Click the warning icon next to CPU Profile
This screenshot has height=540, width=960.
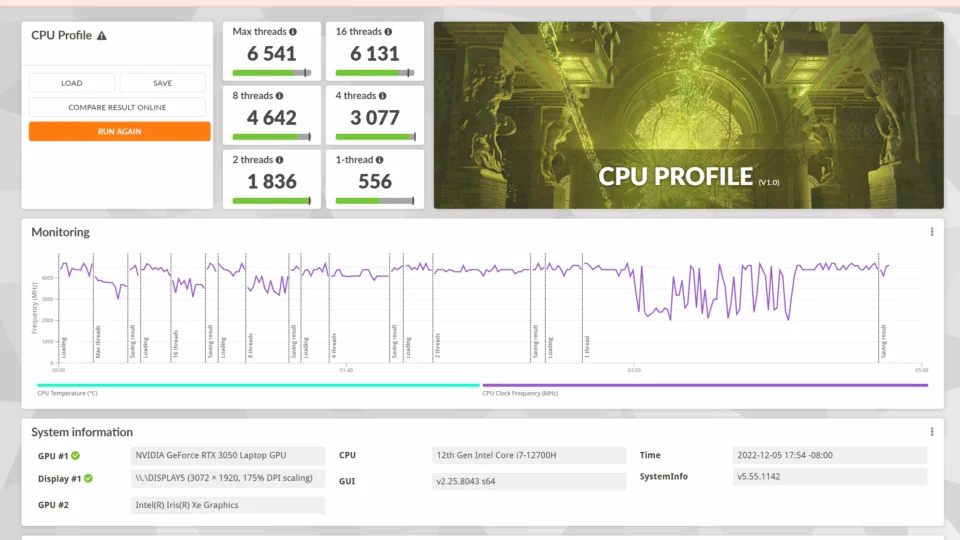pyautogui.click(x=102, y=36)
